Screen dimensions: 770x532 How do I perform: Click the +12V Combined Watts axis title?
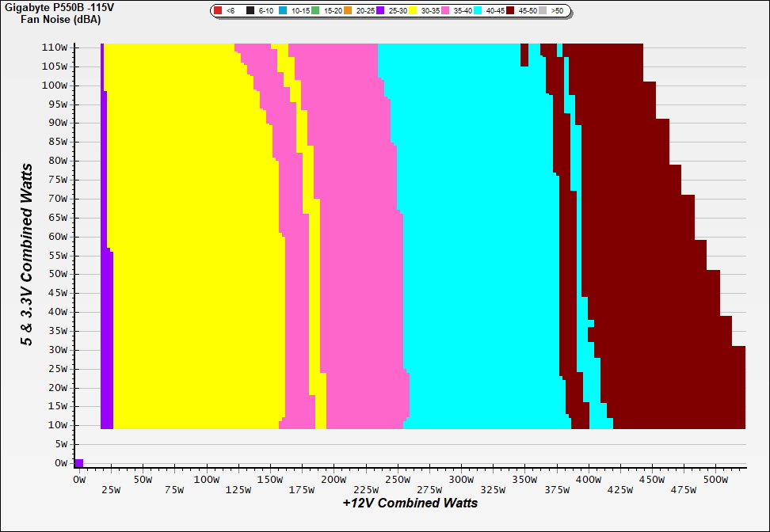coord(410,503)
